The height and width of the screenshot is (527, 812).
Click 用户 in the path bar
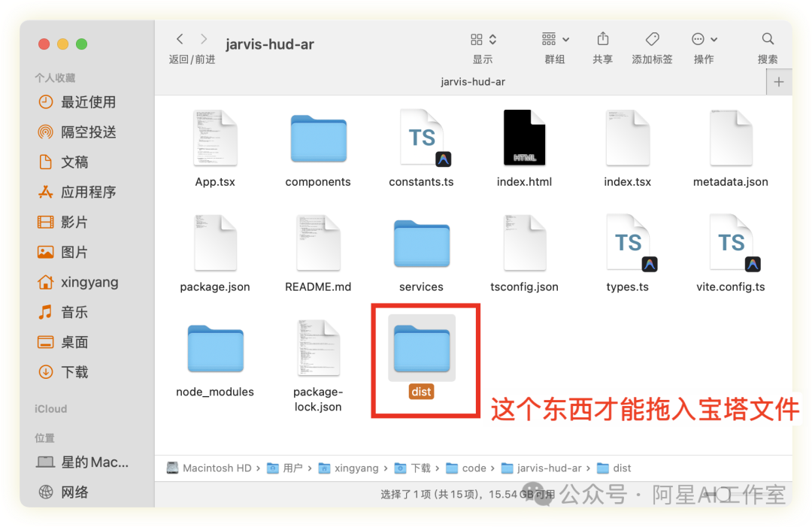[285, 468]
